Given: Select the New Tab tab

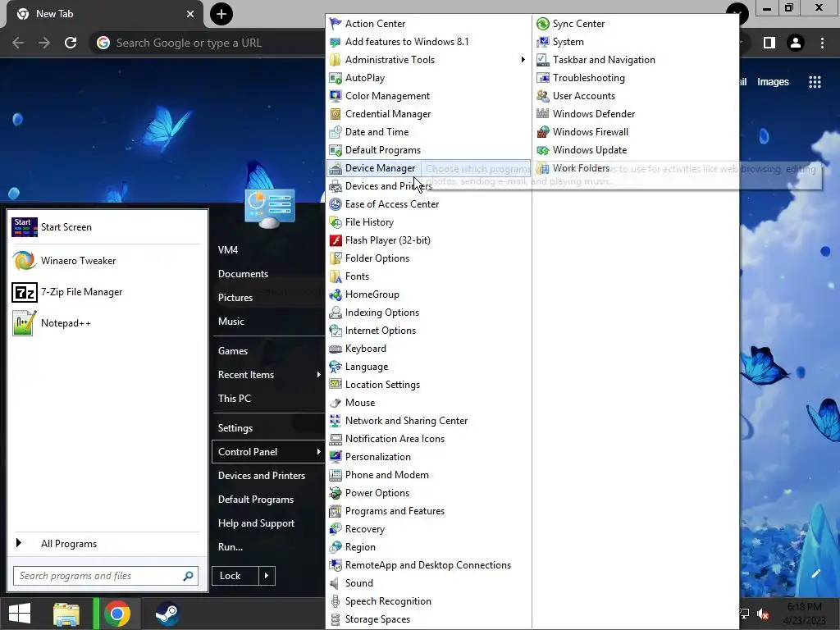Looking at the screenshot, I should pos(105,14).
